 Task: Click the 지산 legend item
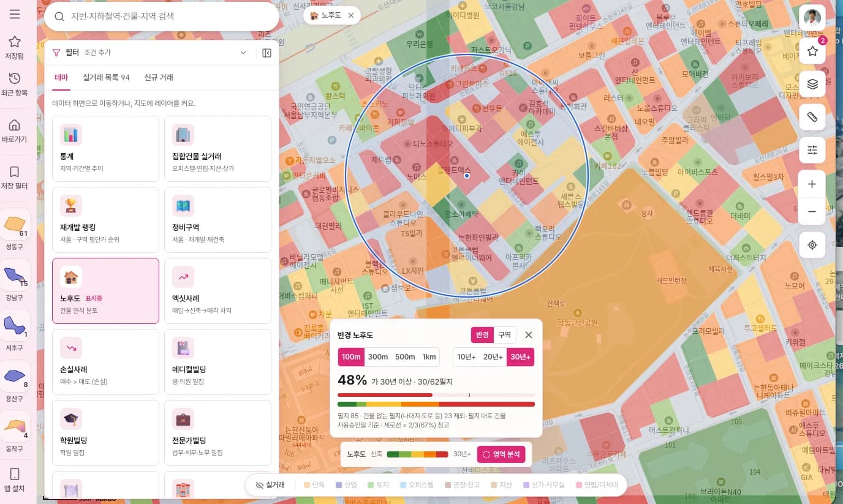(x=501, y=485)
